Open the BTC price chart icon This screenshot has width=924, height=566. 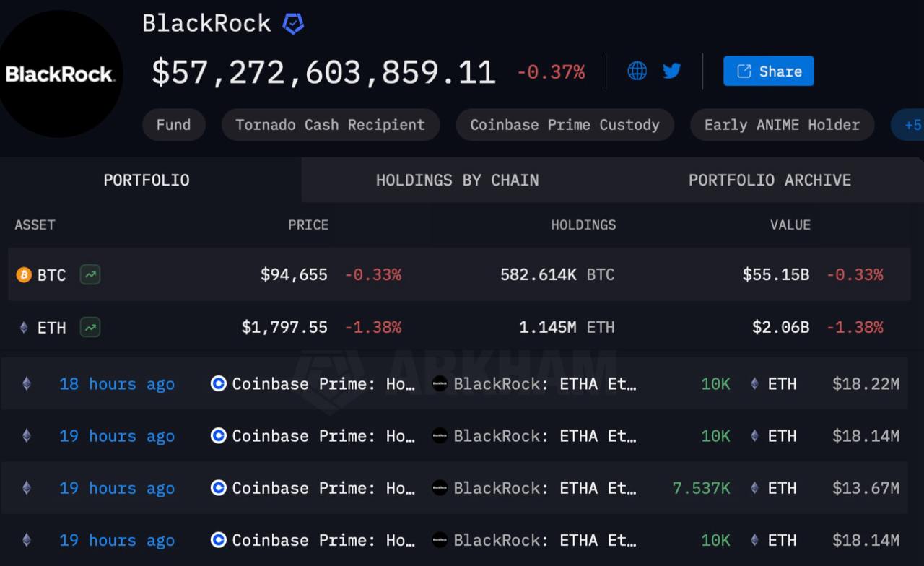pos(90,274)
